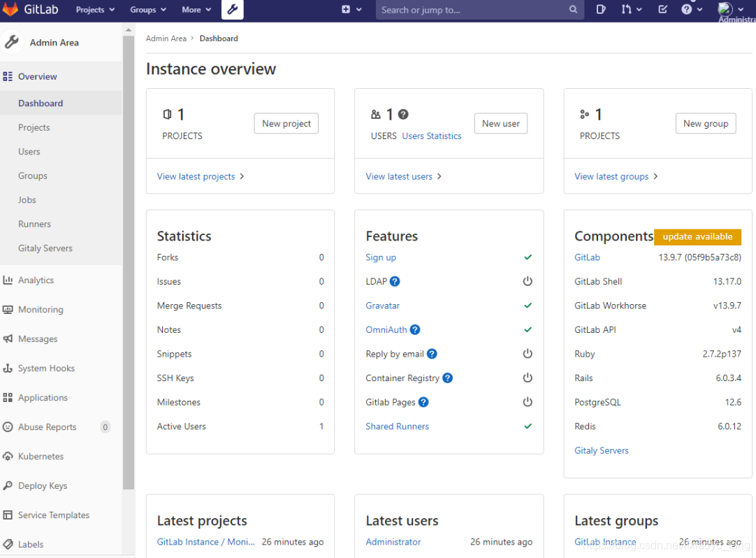Click the Sign up enabled checkmark
Viewport: 756px width, 558px height.
point(528,257)
